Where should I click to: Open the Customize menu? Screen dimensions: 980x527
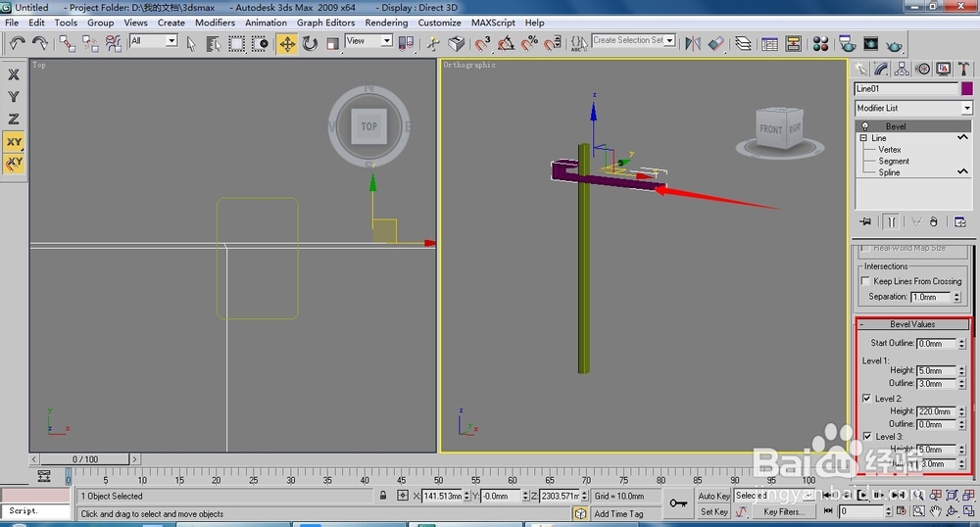439,23
